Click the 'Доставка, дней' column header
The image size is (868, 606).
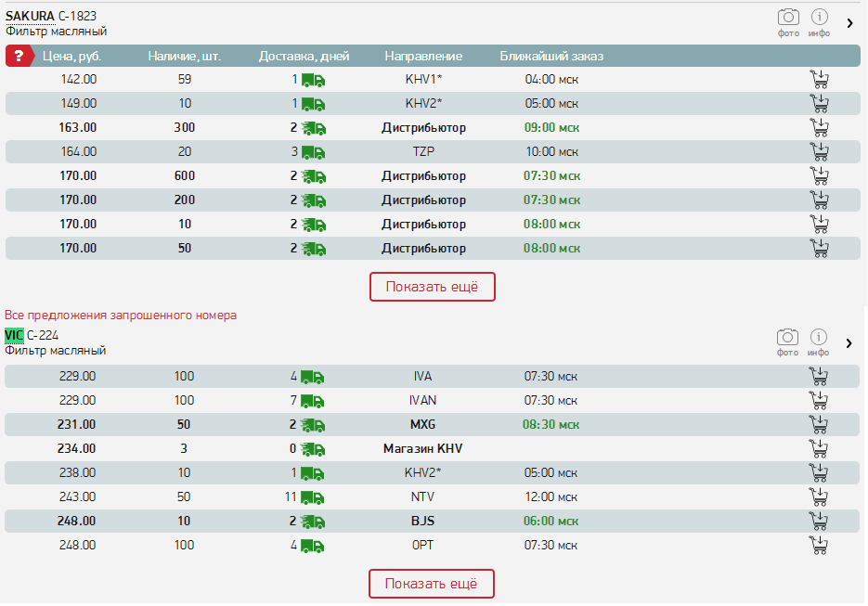[304, 57]
